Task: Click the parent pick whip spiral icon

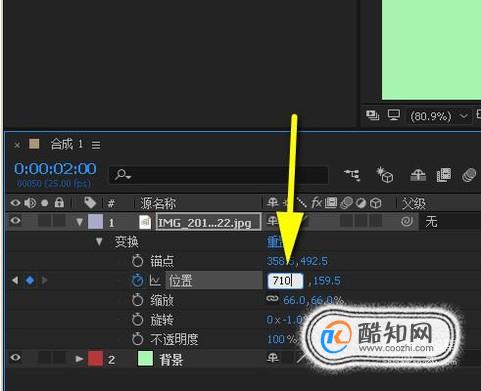Action: 407,221
